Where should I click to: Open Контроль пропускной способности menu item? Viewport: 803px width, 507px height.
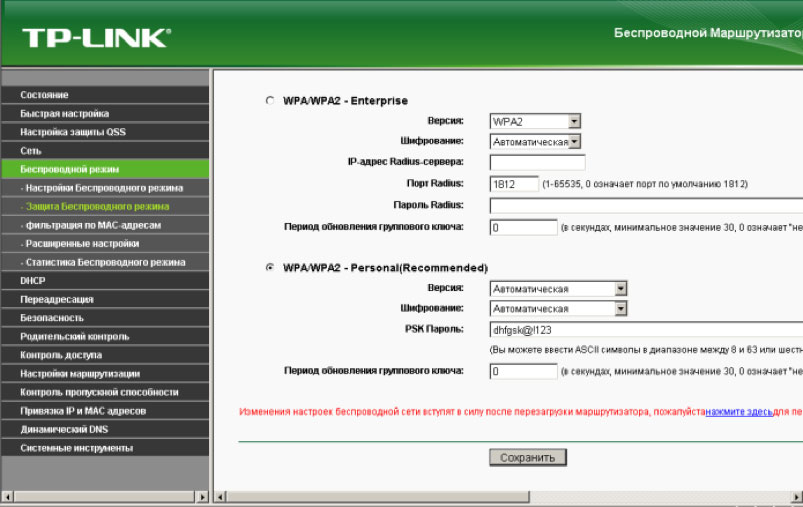[105, 392]
